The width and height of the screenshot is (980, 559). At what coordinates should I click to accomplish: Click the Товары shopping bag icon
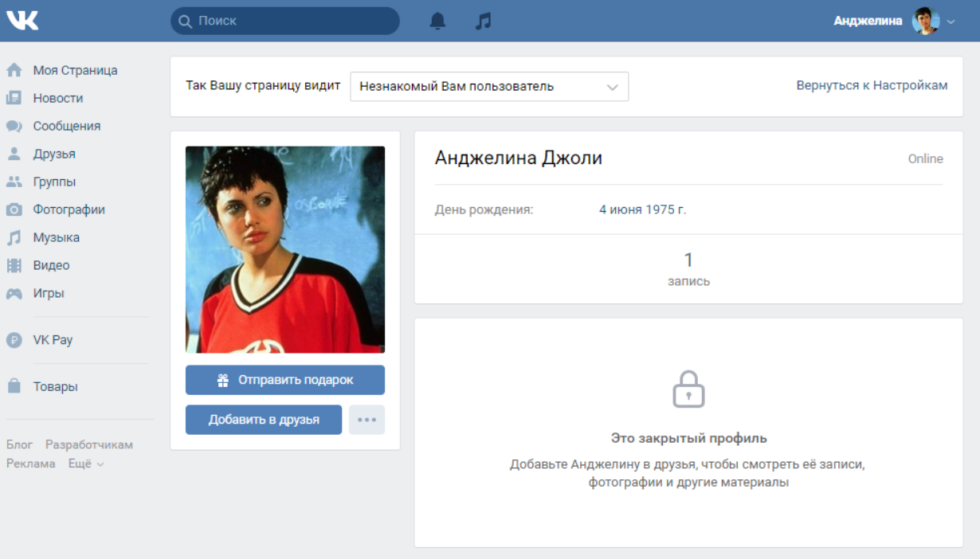[x=14, y=386]
